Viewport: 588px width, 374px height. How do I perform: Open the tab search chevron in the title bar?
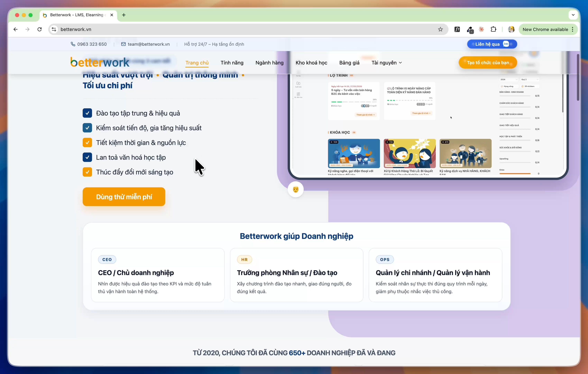(573, 15)
